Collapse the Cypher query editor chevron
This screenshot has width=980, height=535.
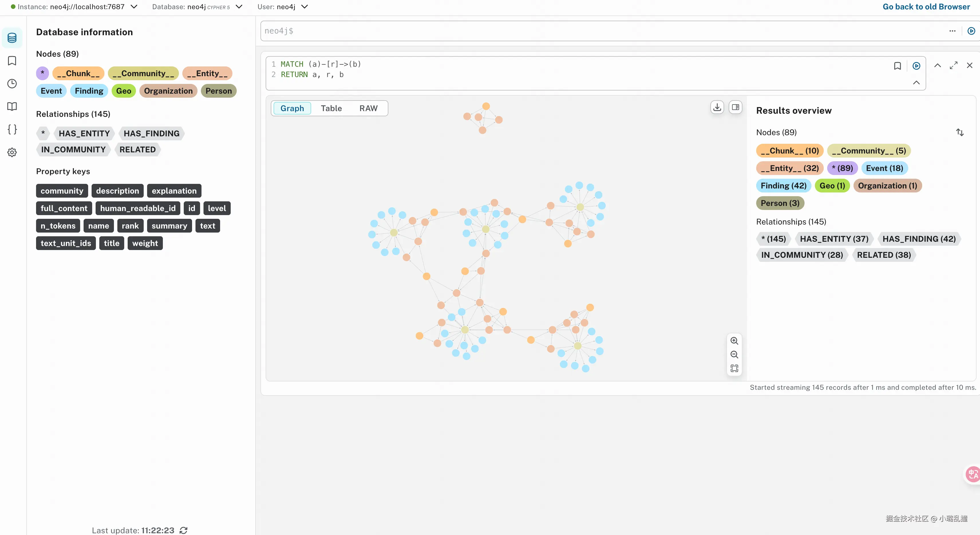tap(916, 83)
